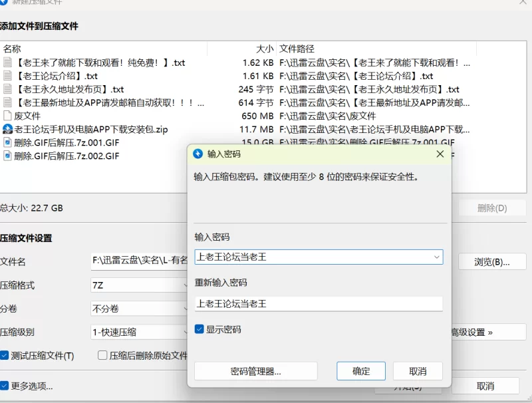Viewport: 532px width, 403px height.
Task: Select 删除.GIF后解压.7z.001.GIF in the list
Action: [67, 142]
